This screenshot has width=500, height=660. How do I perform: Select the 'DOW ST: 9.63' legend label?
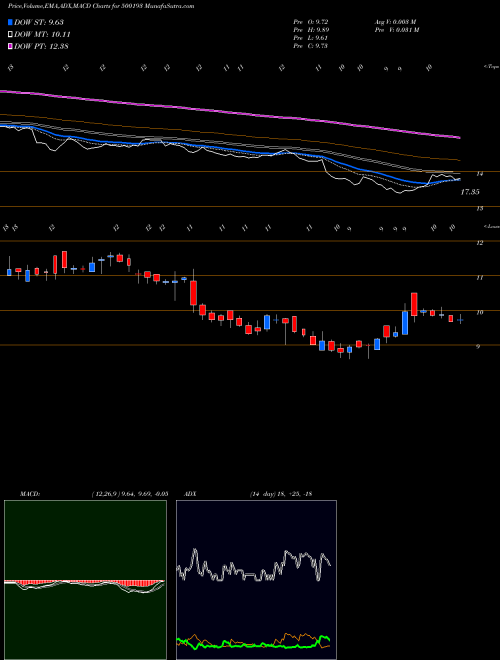pos(39,22)
